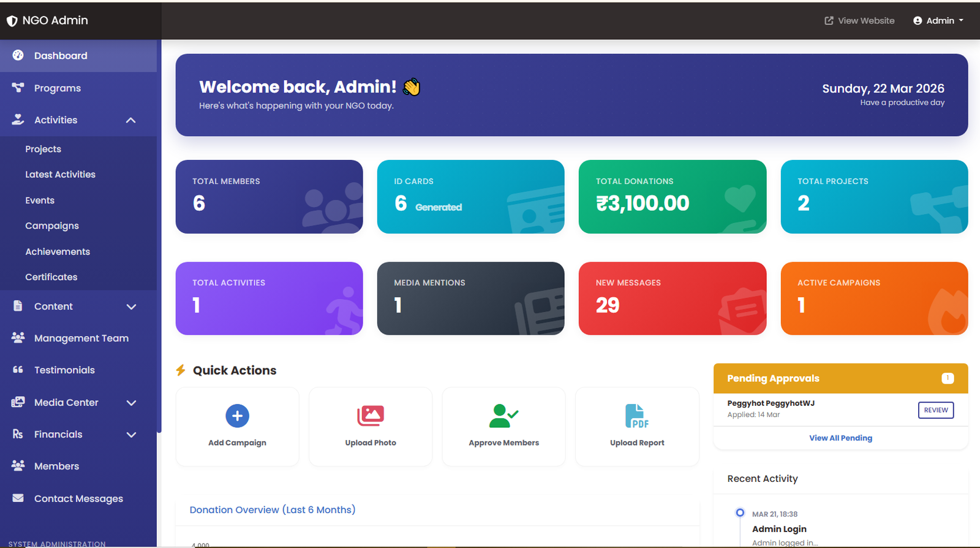Click the flame icon on Active Campaigns card
Image resolution: width=980 pixels, height=548 pixels.
tap(948, 311)
